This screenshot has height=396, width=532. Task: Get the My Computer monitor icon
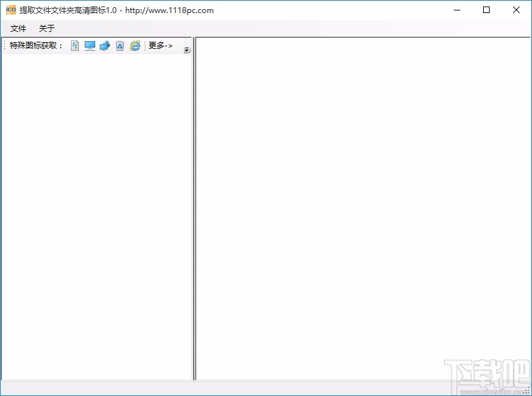[90, 46]
